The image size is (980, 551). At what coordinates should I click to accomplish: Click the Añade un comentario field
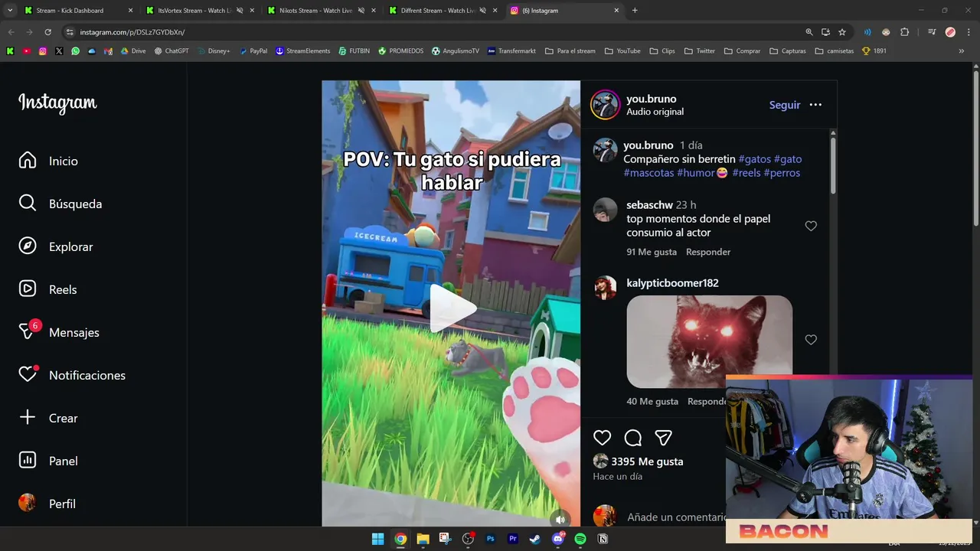(675, 517)
